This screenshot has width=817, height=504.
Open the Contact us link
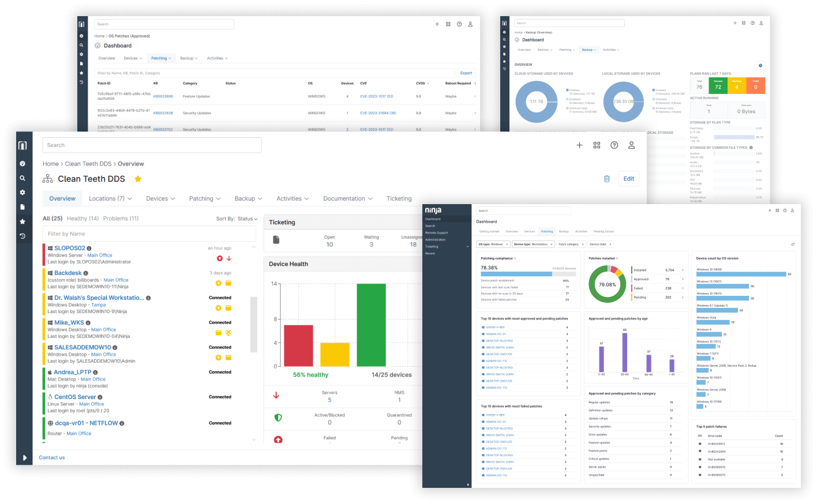[x=53, y=457]
